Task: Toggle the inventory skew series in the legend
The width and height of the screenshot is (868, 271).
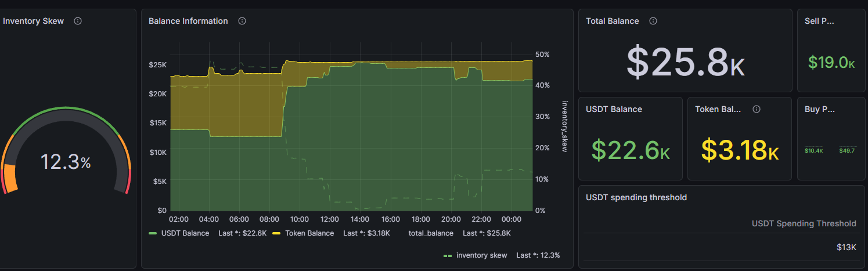Action: click(481, 255)
